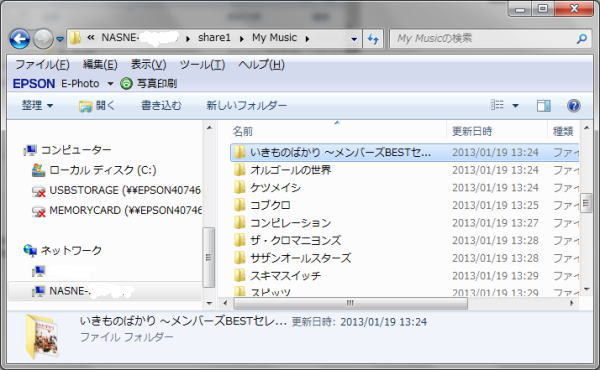Screen dimensions: 600x370
Task: Sort by the 更新日時 column header
Action: click(471, 131)
